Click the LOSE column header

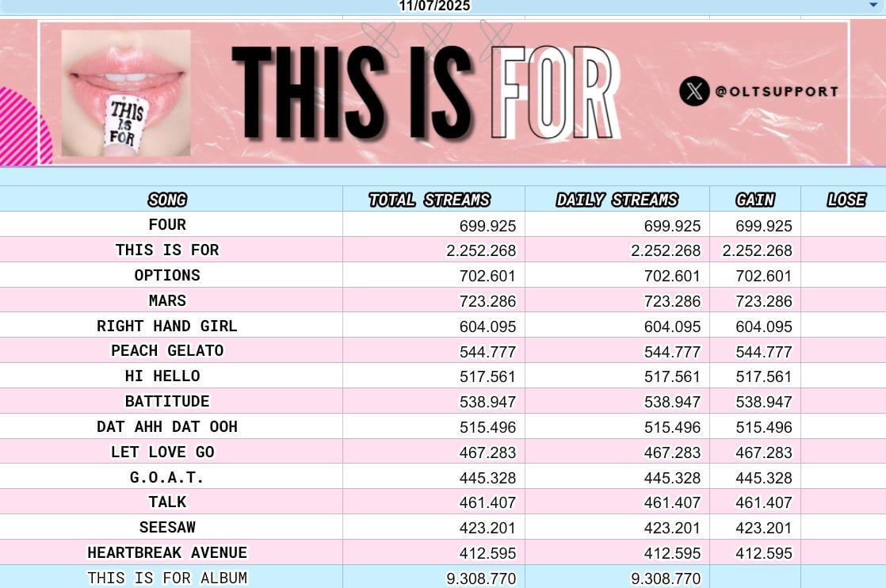pos(846,200)
